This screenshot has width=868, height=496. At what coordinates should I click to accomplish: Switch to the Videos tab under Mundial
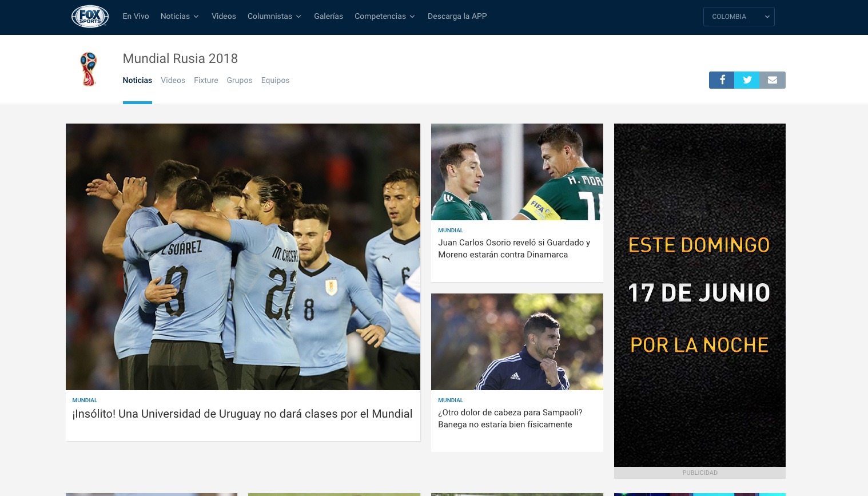tap(173, 80)
